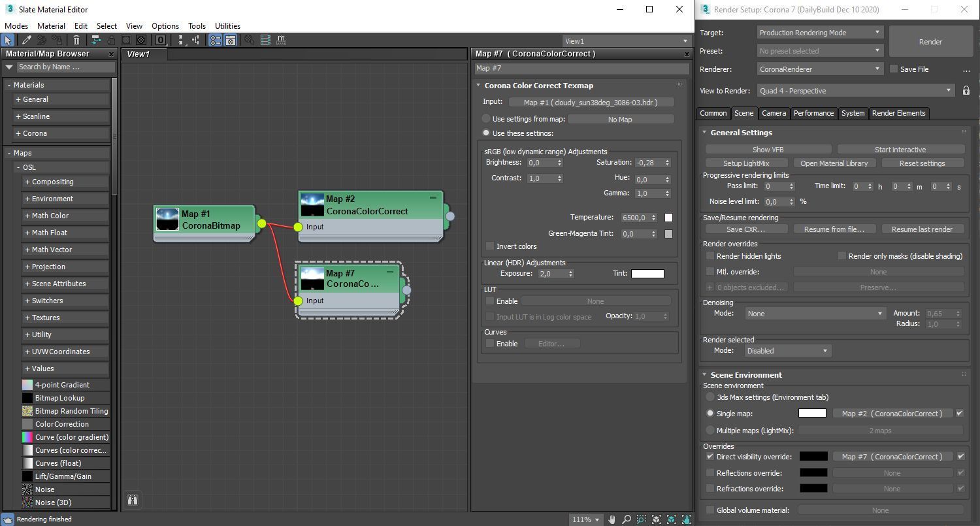The width and height of the screenshot is (980, 526).
Task: Open the 111% zoom level dropdown
Action: pyautogui.click(x=586, y=519)
